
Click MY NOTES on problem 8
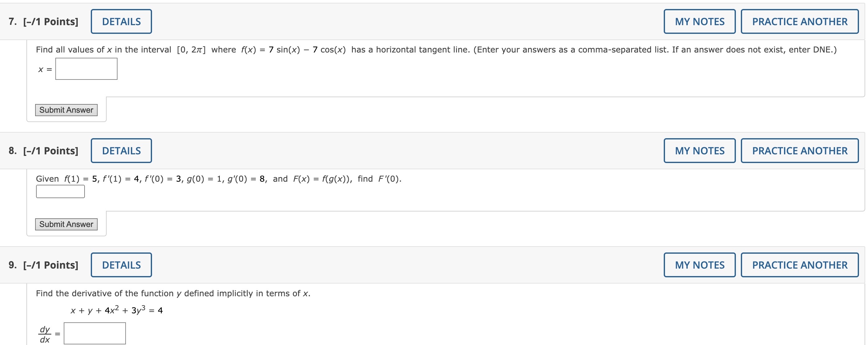click(699, 151)
